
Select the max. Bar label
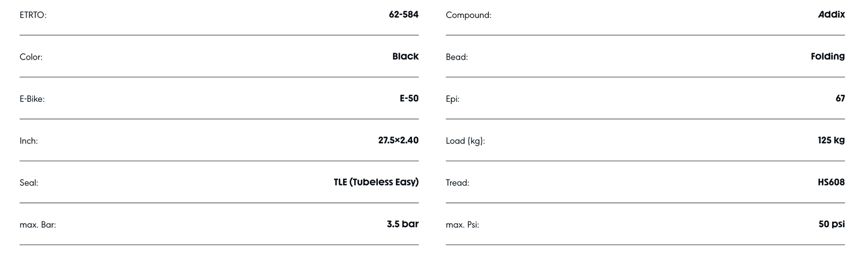point(38,225)
